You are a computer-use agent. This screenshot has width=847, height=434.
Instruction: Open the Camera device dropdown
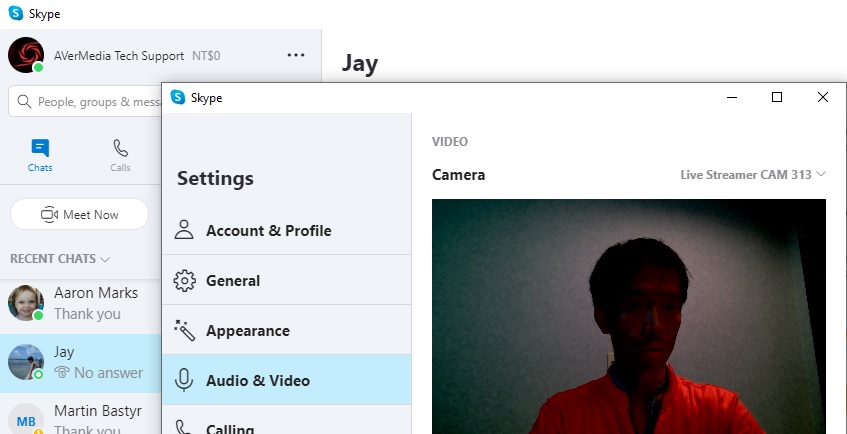pos(753,175)
